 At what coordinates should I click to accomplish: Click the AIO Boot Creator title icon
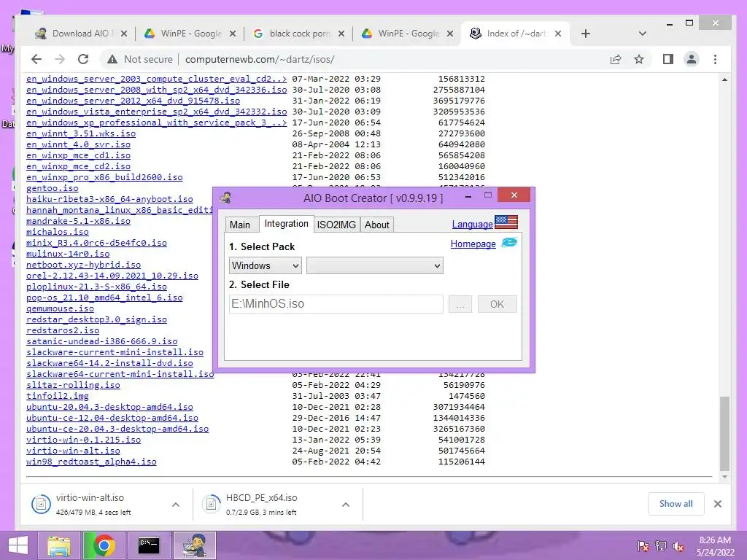click(x=226, y=198)
